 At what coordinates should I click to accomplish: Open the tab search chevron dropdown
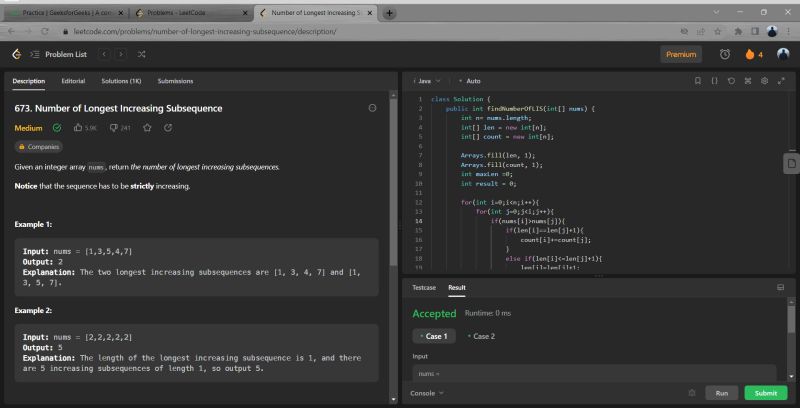[717, 12]
